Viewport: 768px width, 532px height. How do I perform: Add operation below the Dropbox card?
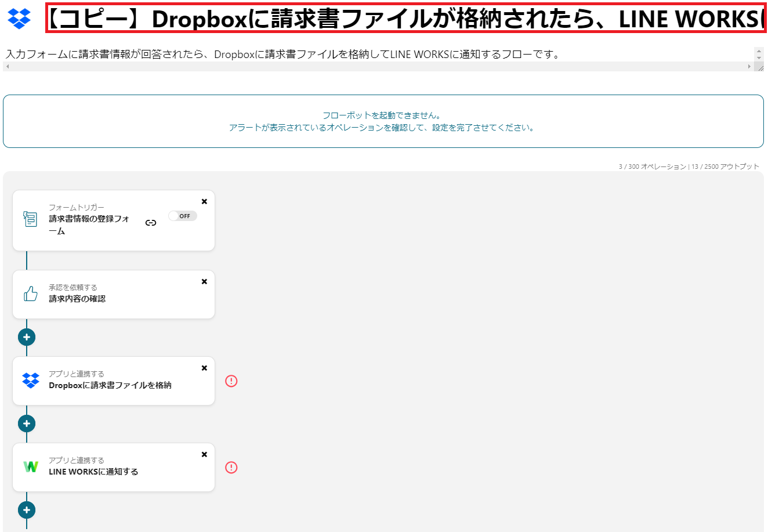click(x=27, y=424)
